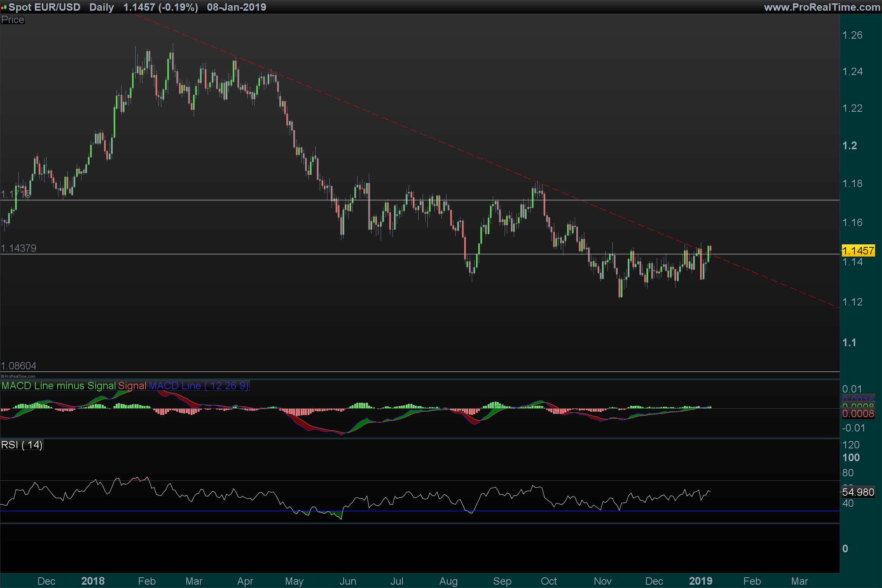Click the Daily timeframe label in header
The image size is (882, 588).
(102, 7)
